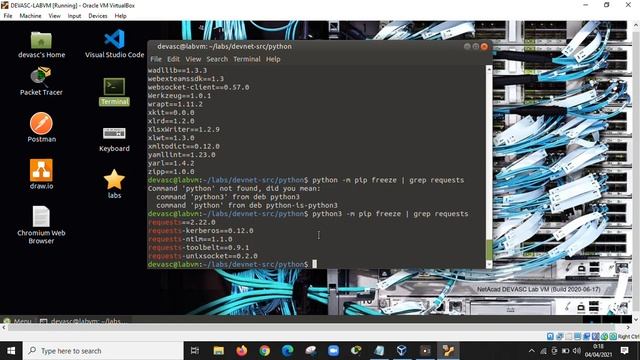Open Help menu in terminal window

pyautogui.click(x=273, y=59)
